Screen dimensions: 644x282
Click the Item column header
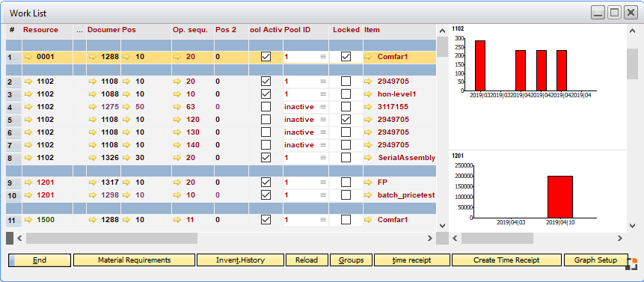pos(399,30)
